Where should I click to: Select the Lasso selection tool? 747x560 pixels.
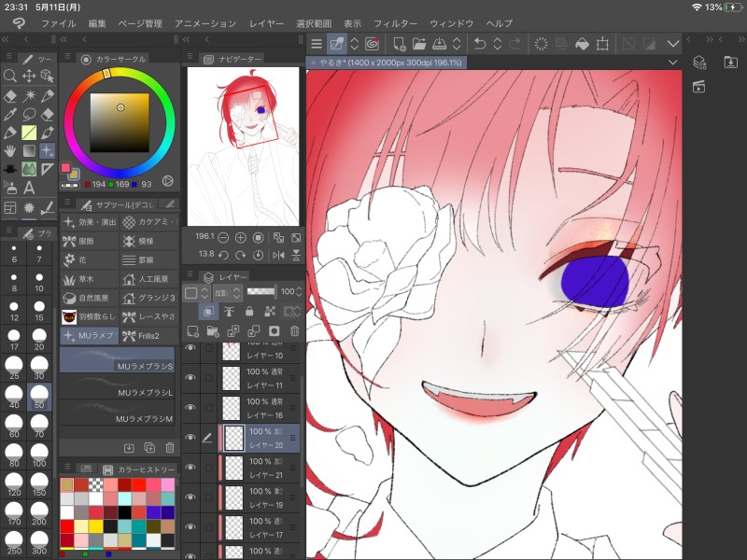(x=29, y=114)
